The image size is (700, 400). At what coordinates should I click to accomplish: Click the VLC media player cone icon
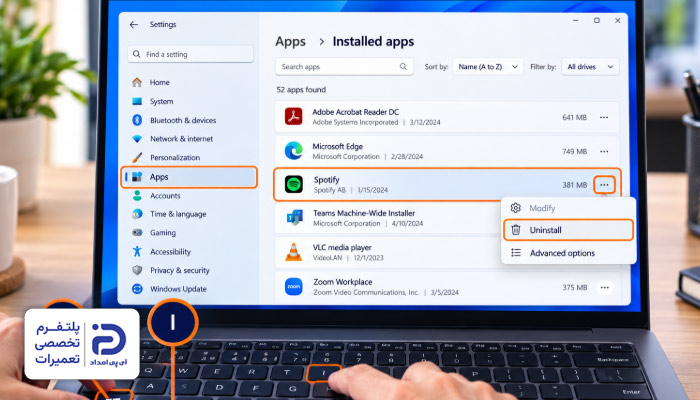293,252
